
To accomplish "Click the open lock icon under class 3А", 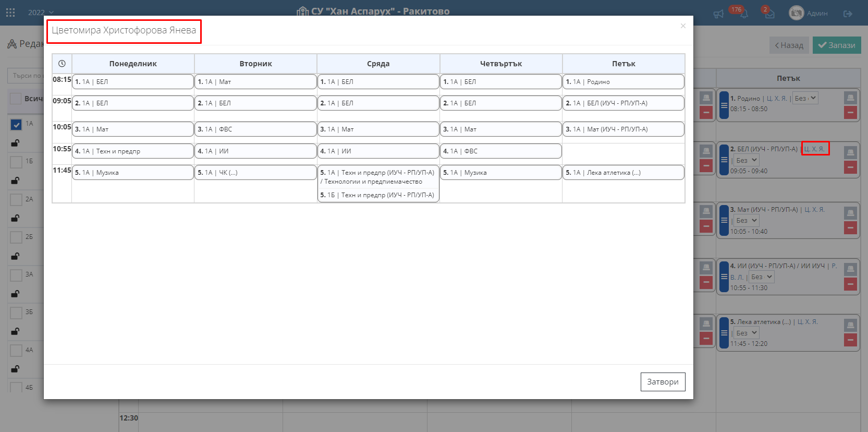I will (16, 294).
